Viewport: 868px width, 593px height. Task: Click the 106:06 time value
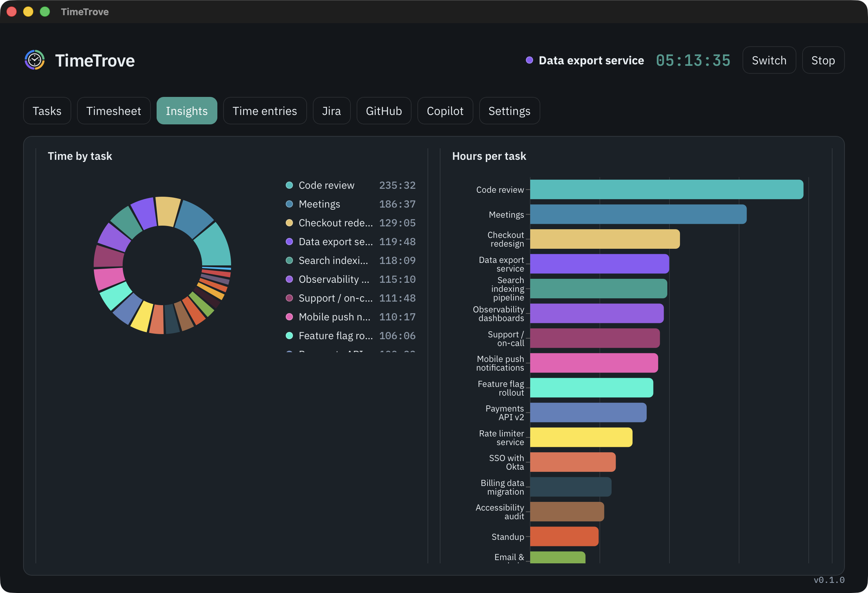(397, 336)
